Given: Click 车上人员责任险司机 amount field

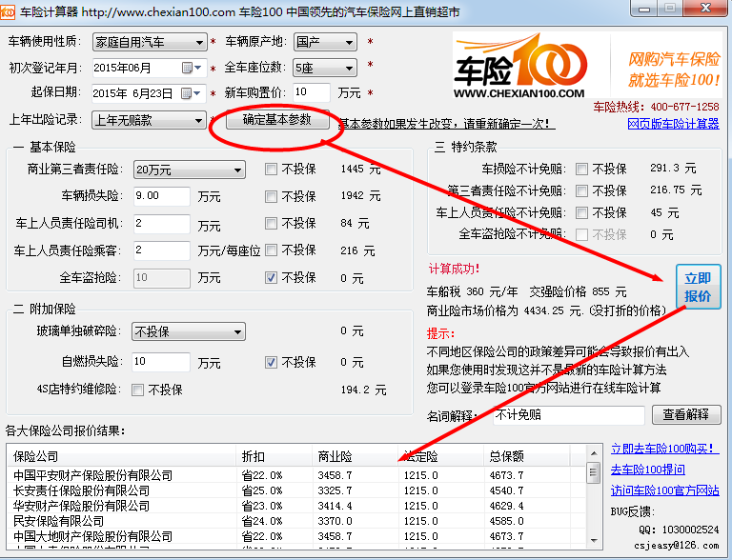Looking at the screenshot, I should [161, 224].
